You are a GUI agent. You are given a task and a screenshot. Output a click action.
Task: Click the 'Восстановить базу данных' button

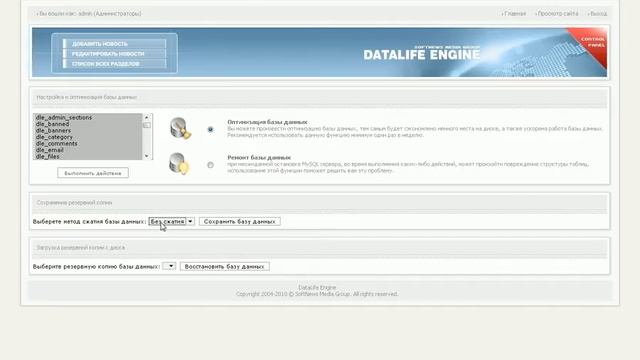pos(224,266)
